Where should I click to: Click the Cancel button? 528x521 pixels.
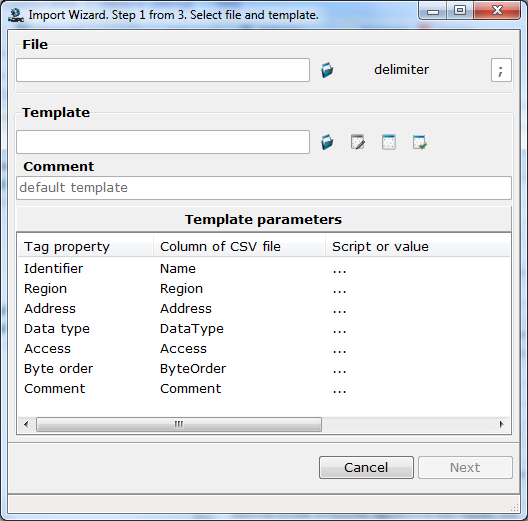(366, 467)
